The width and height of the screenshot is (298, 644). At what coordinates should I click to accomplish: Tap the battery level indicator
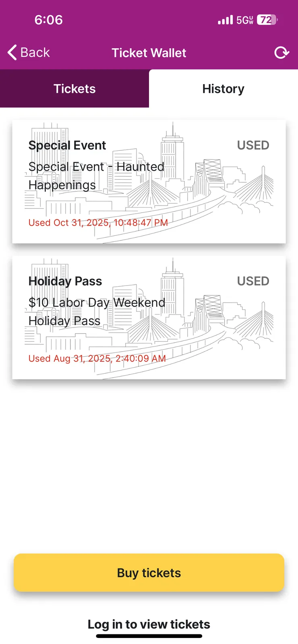pos(267,20)
